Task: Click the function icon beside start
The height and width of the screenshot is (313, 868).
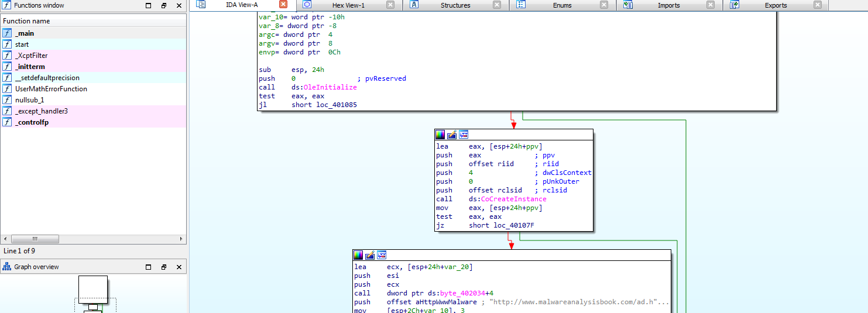Action: click(x=7, y=44)
